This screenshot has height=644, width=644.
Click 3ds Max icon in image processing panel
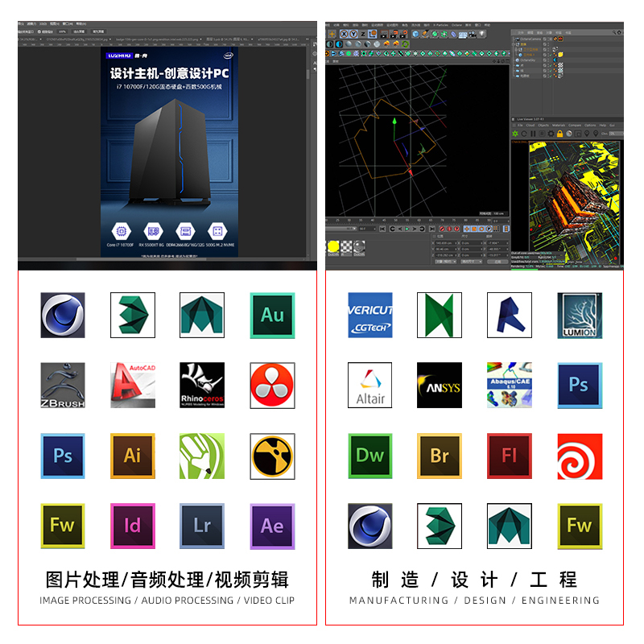133,315
